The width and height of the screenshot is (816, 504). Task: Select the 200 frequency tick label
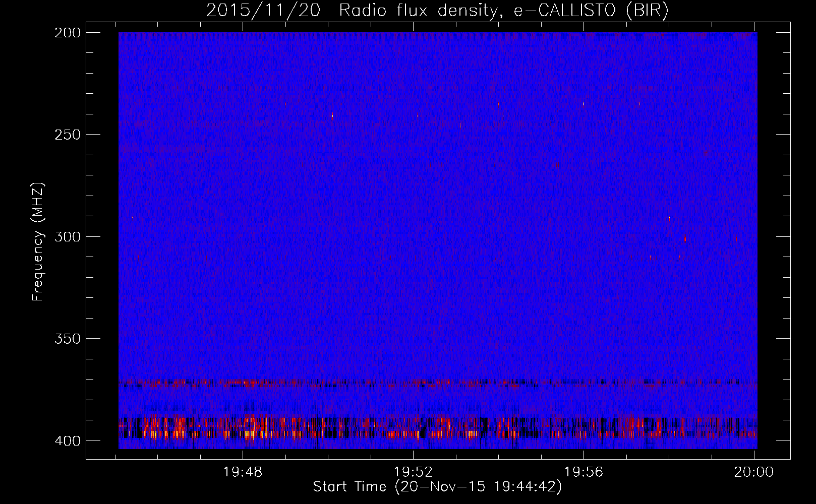[67, 33]
